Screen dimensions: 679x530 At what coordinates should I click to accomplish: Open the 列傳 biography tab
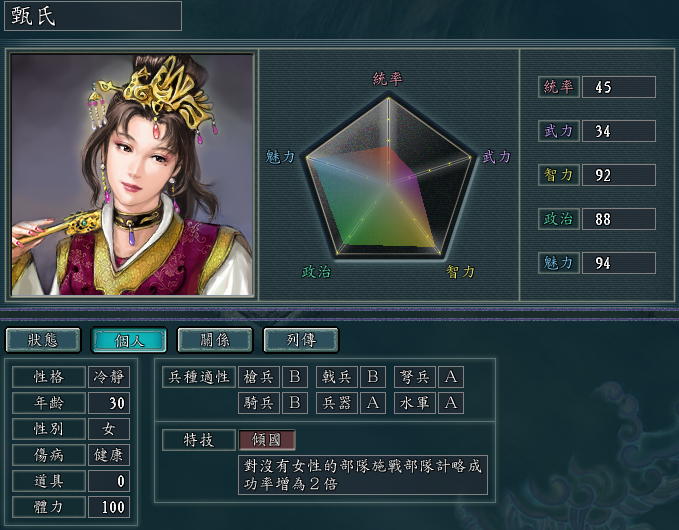coord(301,340)
